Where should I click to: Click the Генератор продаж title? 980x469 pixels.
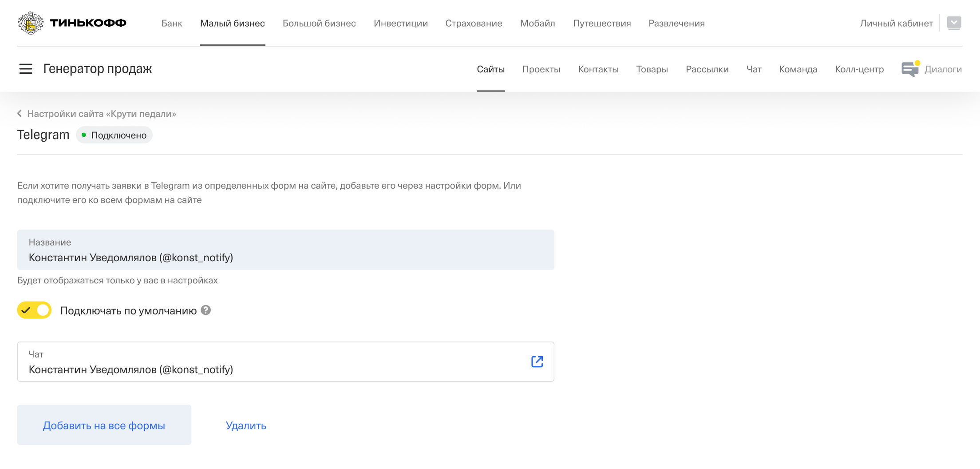(98, 69)
